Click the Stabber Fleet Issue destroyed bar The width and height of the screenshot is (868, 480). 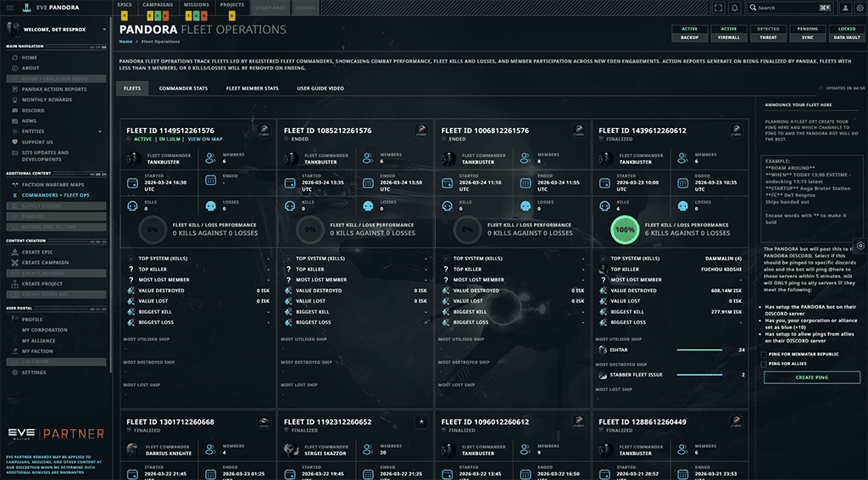click(x=699, y=375)
